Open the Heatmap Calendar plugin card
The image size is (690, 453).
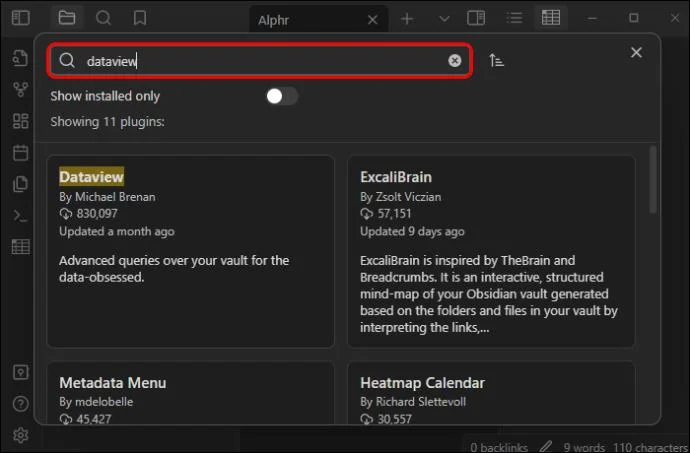tap(492, 393)
